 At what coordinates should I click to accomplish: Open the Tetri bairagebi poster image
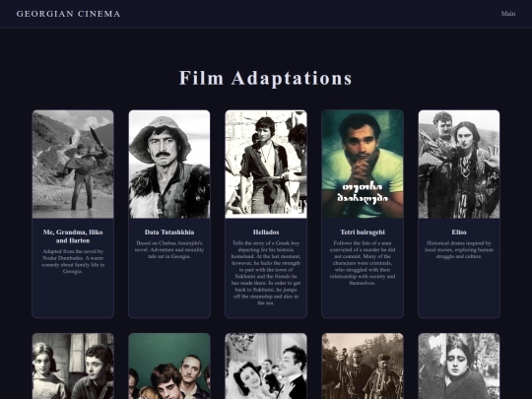point(363,165)
